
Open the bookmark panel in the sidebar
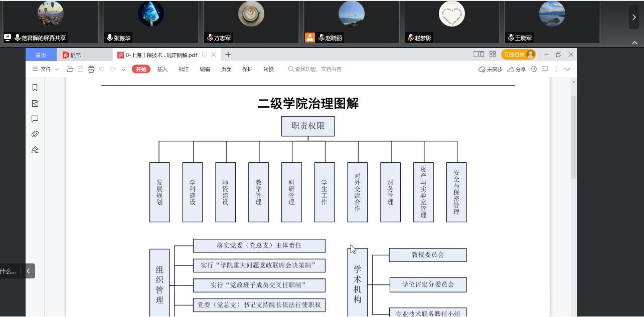(35, 88)
